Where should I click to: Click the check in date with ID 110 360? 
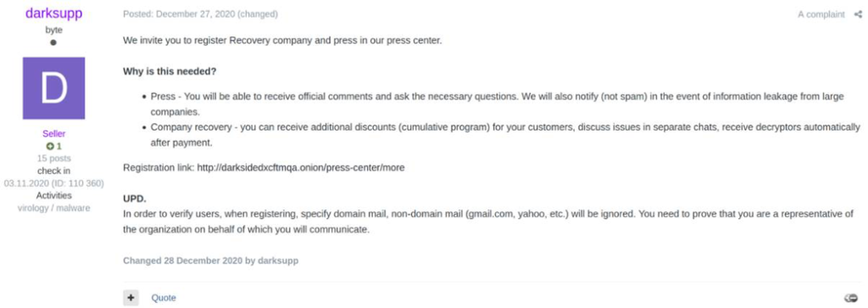coord(53,182)
